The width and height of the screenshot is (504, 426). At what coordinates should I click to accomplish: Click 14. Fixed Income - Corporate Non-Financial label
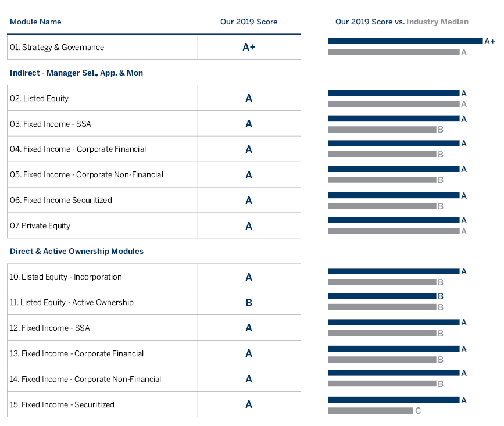(x=85, y=380)
